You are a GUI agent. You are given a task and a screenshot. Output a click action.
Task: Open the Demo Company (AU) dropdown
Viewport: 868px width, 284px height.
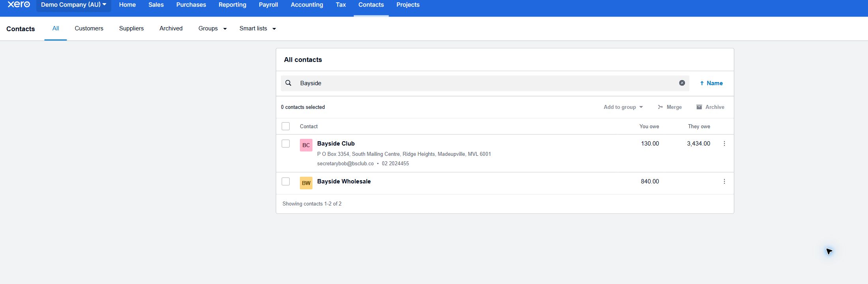click(74, 5)
